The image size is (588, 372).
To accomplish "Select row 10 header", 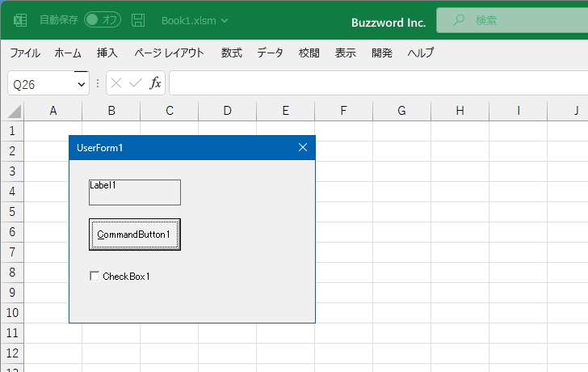I will (12, 313).
